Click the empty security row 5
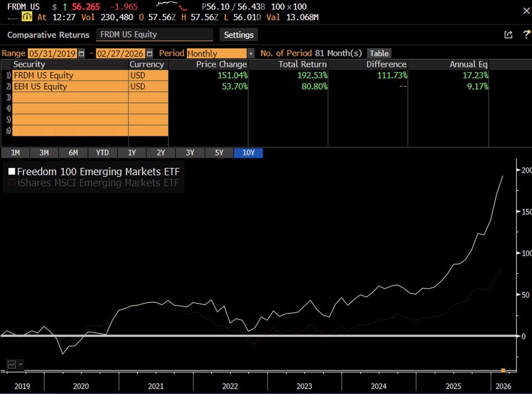This screenshot has height=394, width=532. [70, 120]
